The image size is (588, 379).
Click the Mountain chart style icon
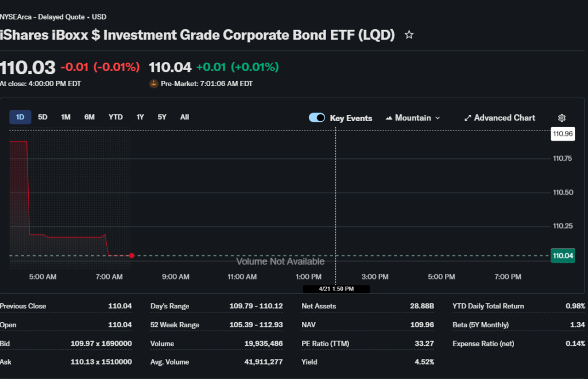[389, 118]
